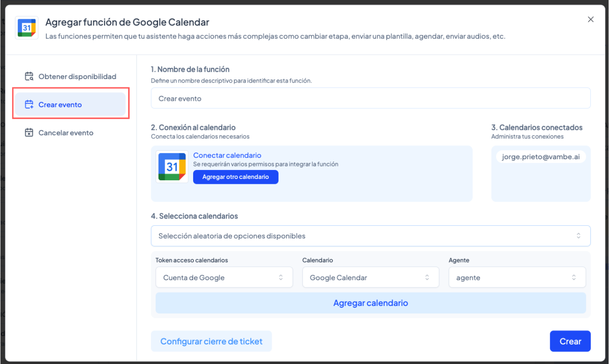Click the Agregar otro calendario button
Screen dimensions: 609x364
point(236,177)
